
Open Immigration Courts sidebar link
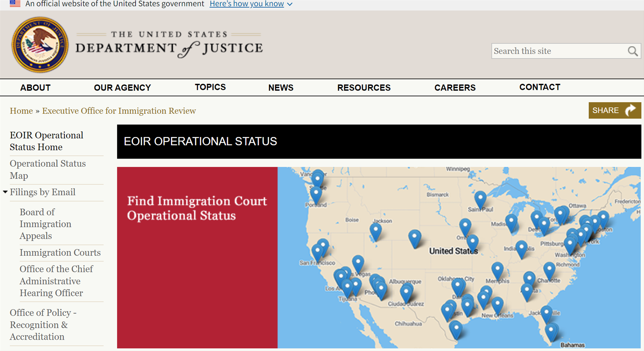pos(60,252)
